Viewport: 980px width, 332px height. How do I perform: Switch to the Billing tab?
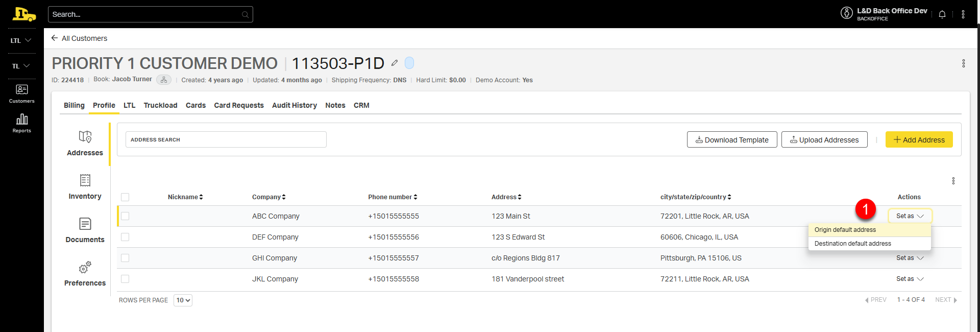(74, 105)
